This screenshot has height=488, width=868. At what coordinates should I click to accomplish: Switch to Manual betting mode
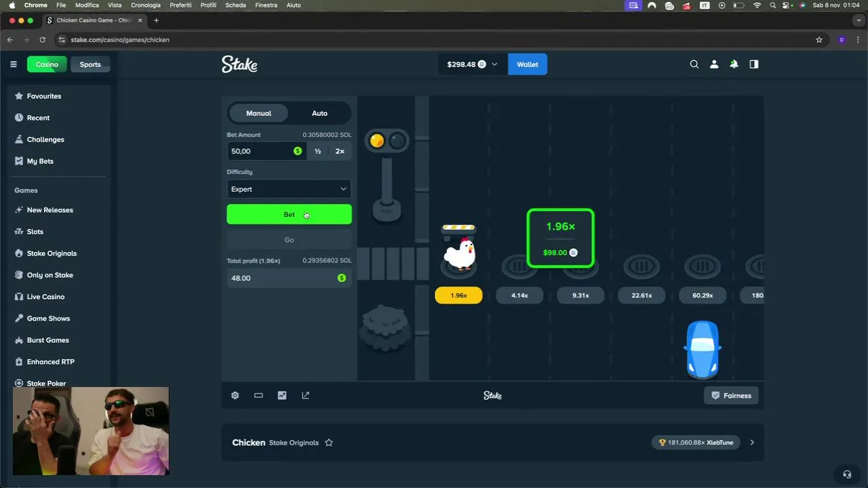point(258,113)
